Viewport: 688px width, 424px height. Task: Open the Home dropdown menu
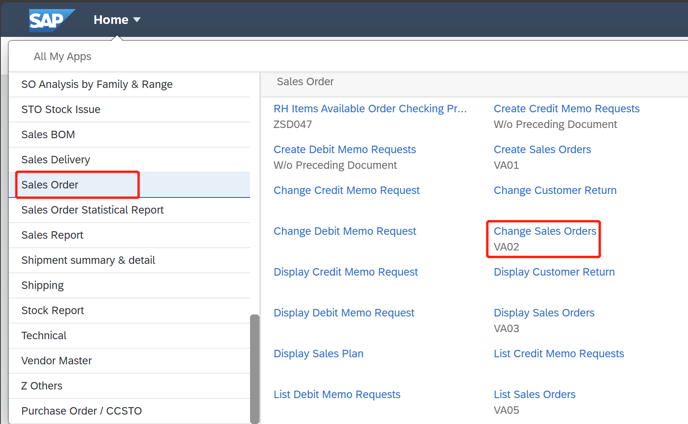tap(117, 20)
